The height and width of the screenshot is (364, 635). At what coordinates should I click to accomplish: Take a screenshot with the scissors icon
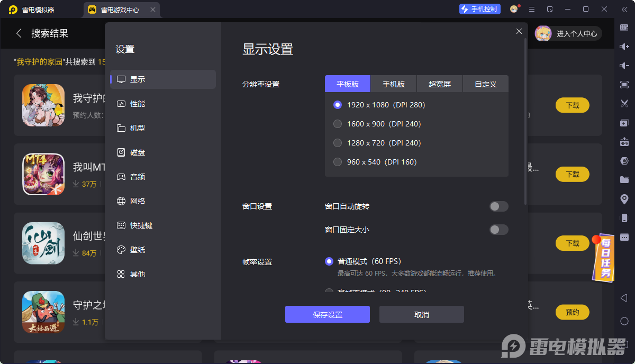coord(624,104)
